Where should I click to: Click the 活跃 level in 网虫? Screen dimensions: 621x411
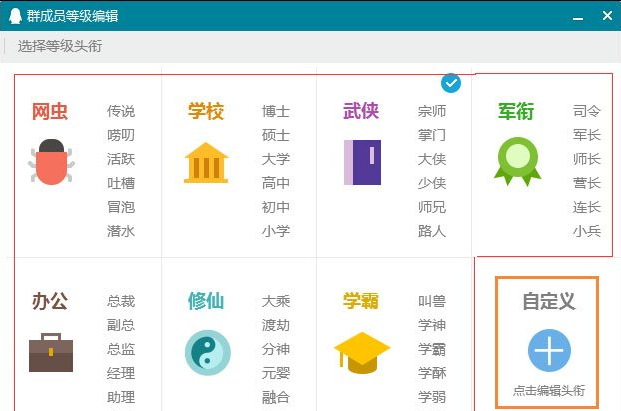tap(121, 159)
